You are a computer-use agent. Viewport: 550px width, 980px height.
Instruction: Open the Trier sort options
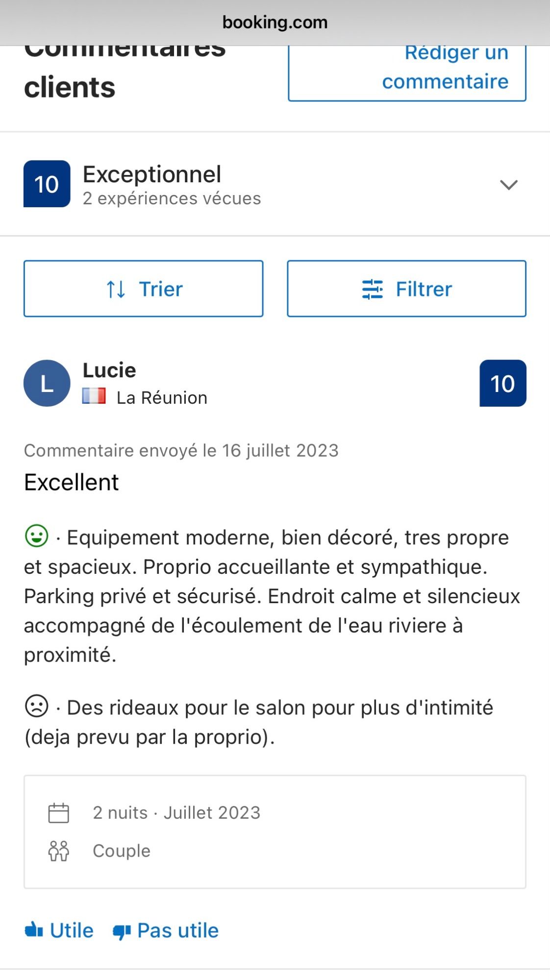pos(144,289)
